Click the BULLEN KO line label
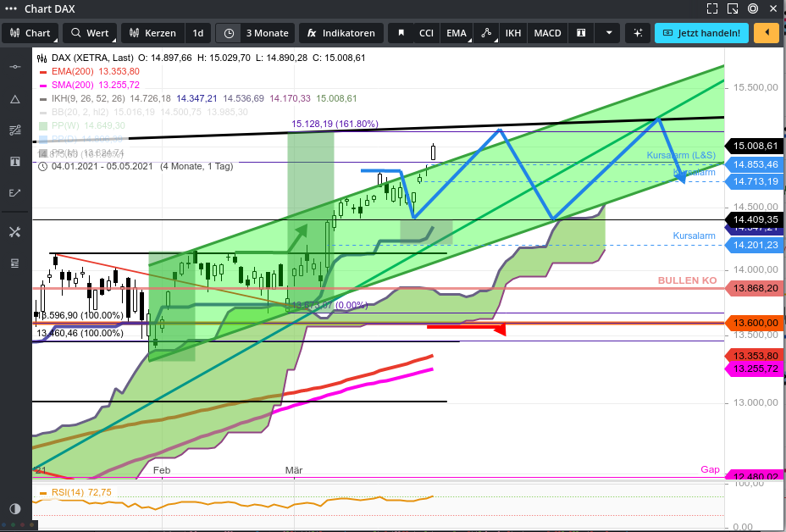Screen dimensions: 786x532 pyautogui.click(x=687, y=280)
